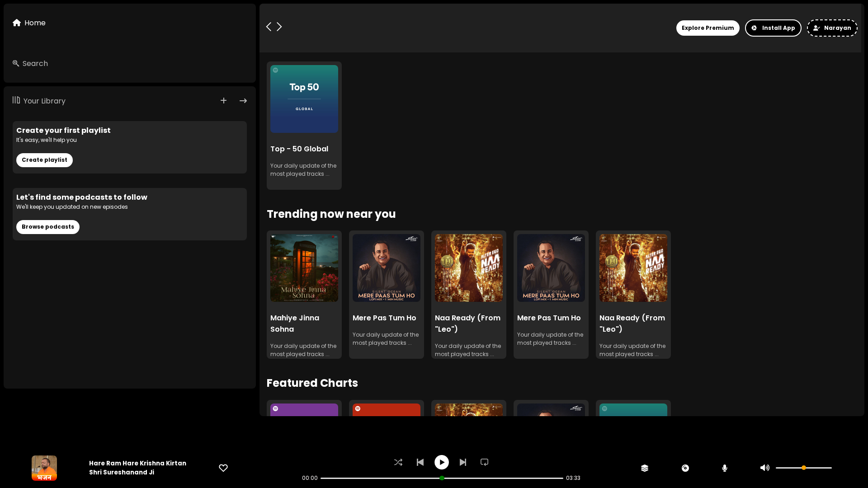The width and height of the screenshot is (868, 488).
Task: Click the library books icon
Action: 16,100
